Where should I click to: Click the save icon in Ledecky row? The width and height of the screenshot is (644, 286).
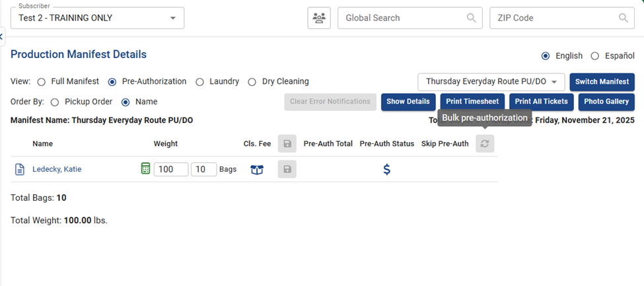click(287, 170)
